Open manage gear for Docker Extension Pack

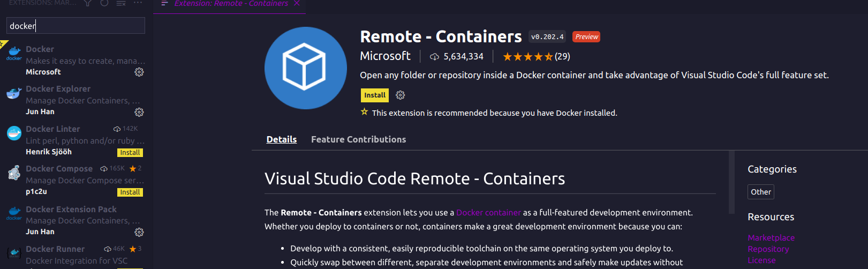coord(139,232)
